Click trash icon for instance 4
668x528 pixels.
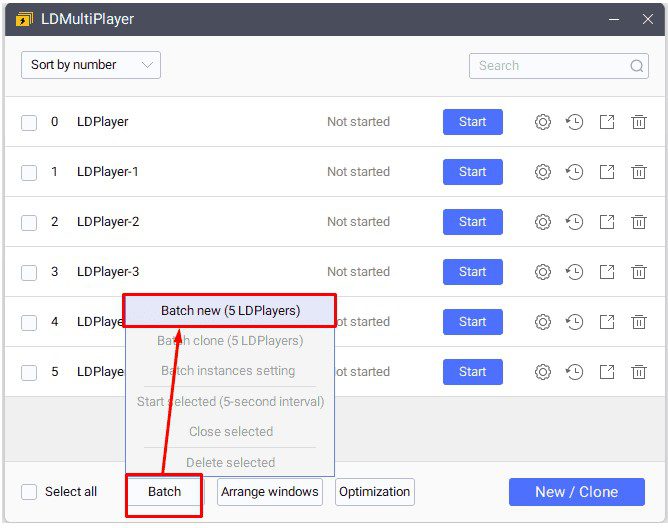point(639,322)
